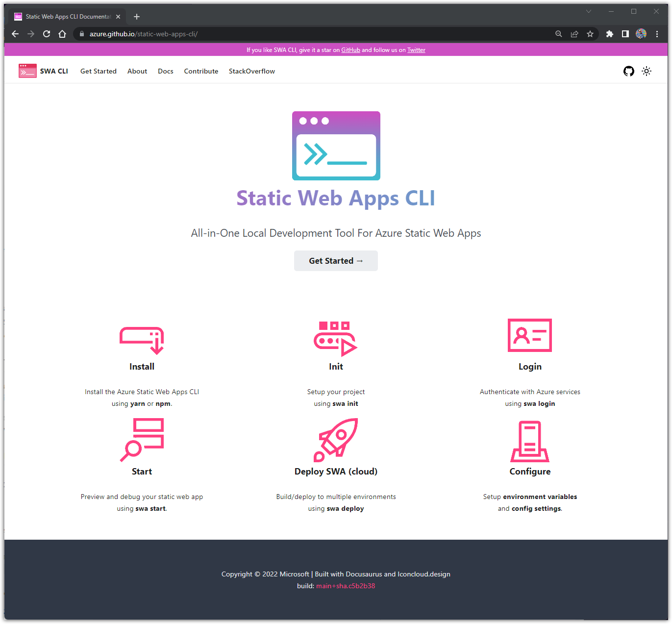The image size is (672, 624).
Task: Open the Docs nav item
Action: 166,71
